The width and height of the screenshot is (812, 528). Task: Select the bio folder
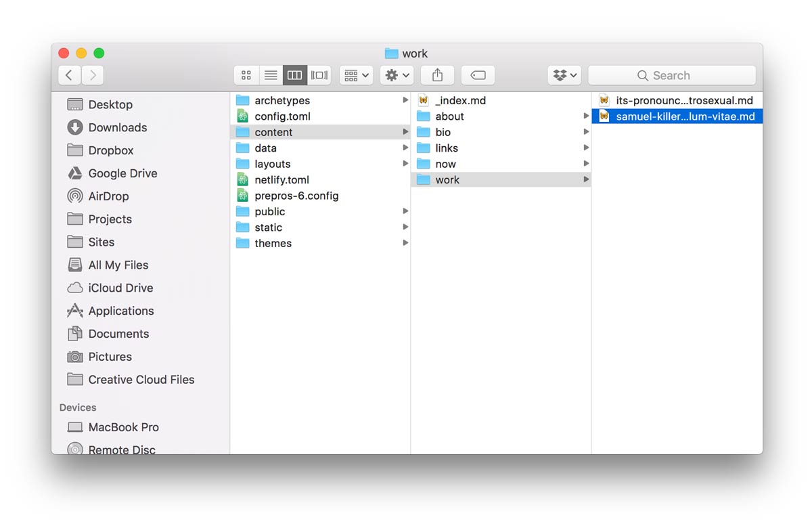501,132
